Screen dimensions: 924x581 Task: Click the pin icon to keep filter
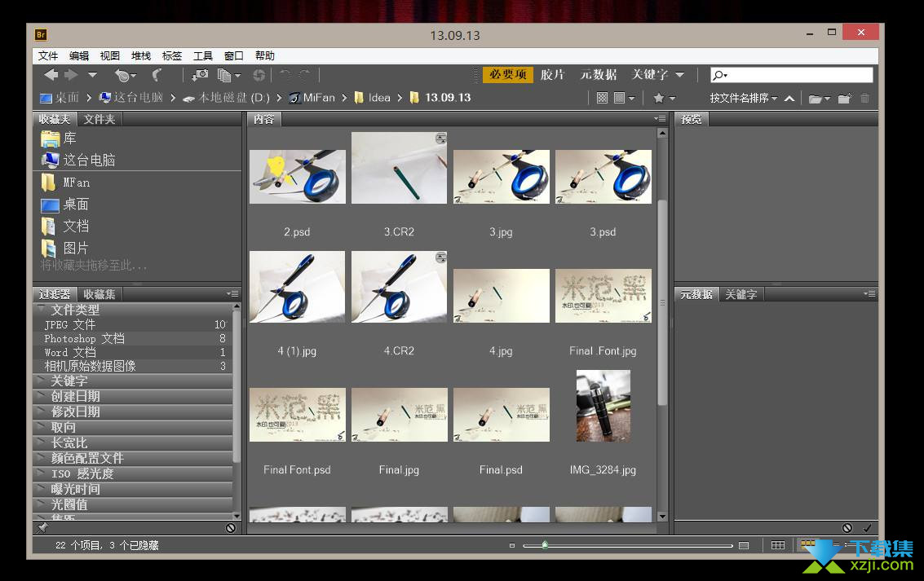coord(43,528)
